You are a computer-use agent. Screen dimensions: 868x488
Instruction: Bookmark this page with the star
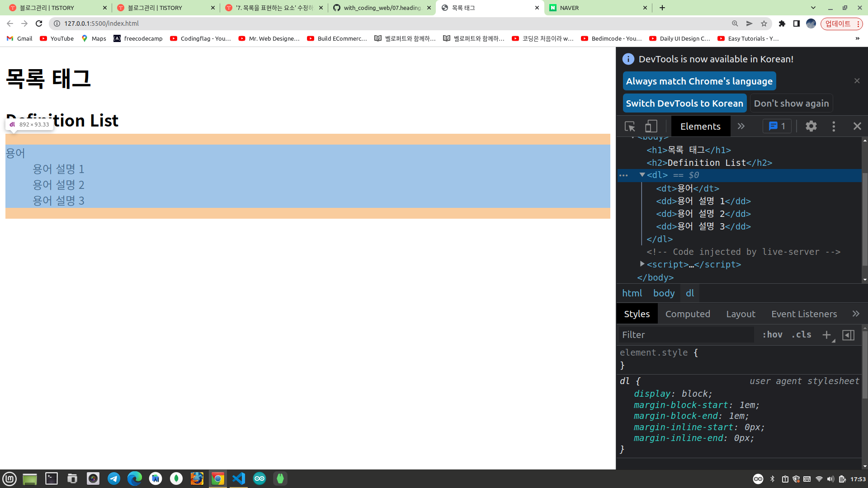point(764,23)
